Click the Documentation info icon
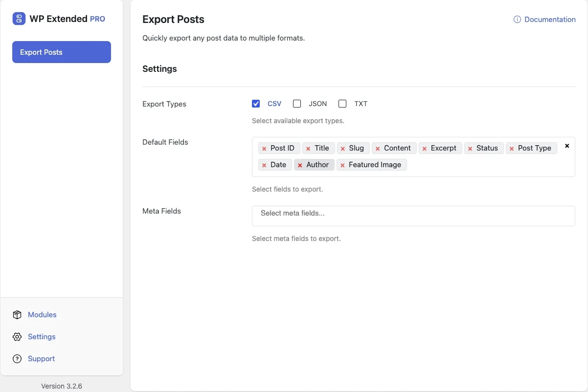 click(x=517, y=20)
